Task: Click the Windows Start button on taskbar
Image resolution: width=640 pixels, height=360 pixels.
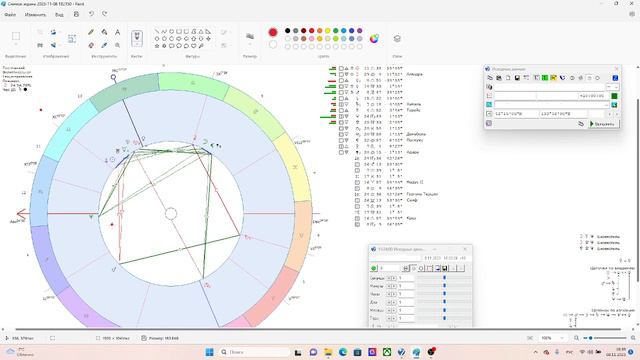Action: 209,352
